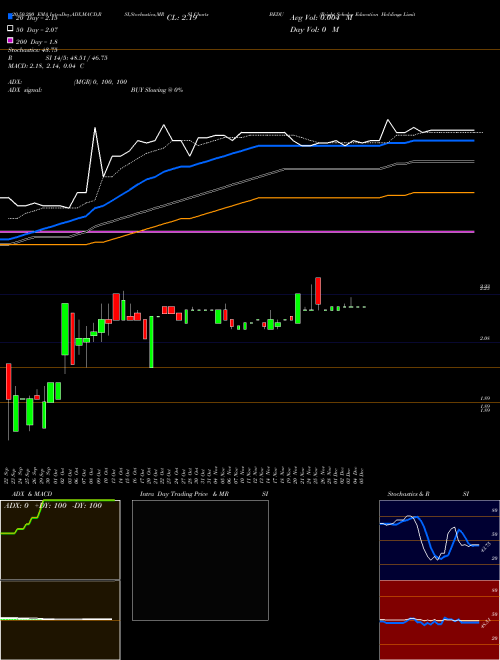Click the magenta 200 Day legend swatch
The height and width of the screenshot is (660, 500).
click(x=11, y=41)
